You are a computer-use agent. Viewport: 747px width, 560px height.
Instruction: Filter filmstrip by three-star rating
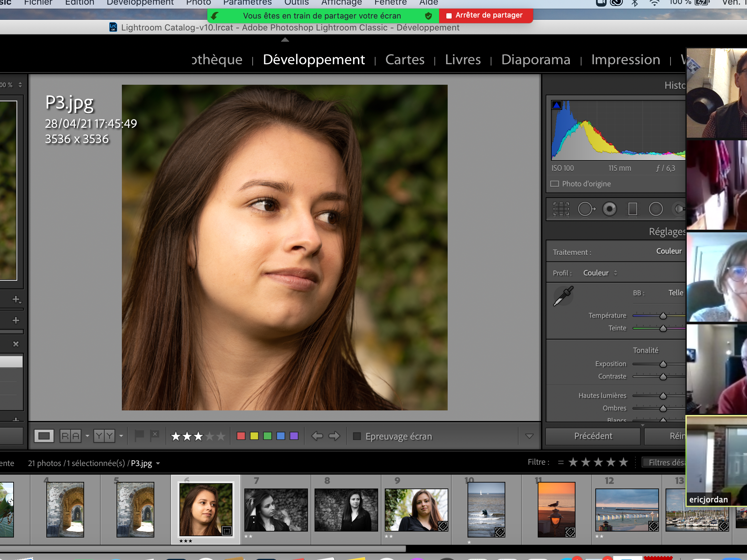pos(598,462)
